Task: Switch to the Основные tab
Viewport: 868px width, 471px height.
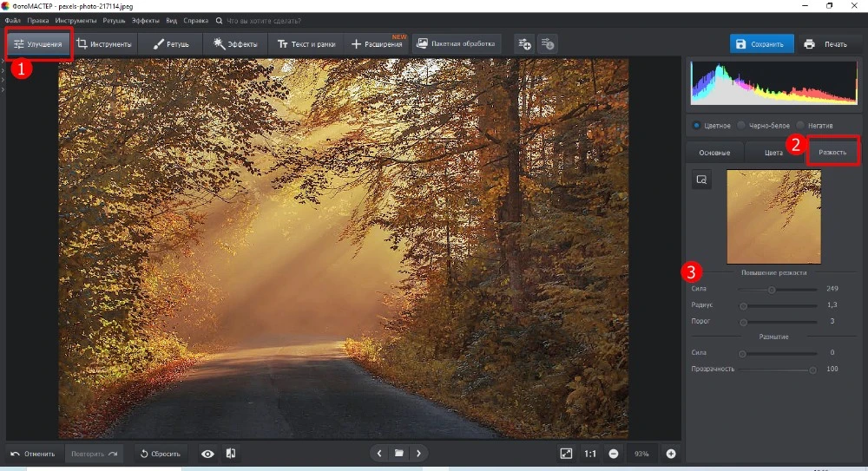Action: (x=714, y=153)
